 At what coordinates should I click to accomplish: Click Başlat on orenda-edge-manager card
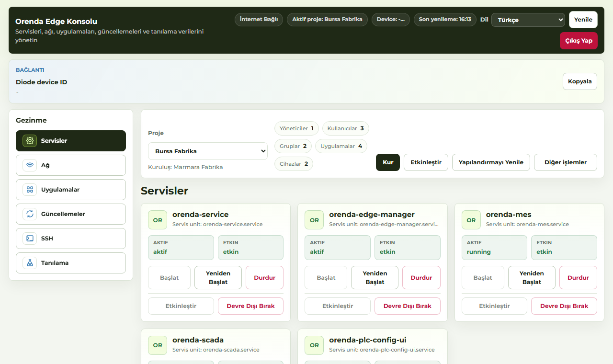tap(326, 278)
